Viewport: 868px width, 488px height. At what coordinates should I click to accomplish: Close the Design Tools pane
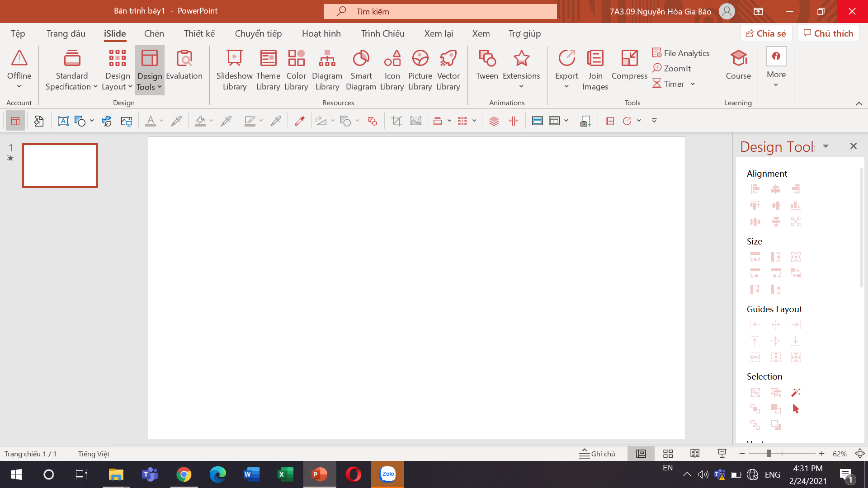tap(853, 146)
